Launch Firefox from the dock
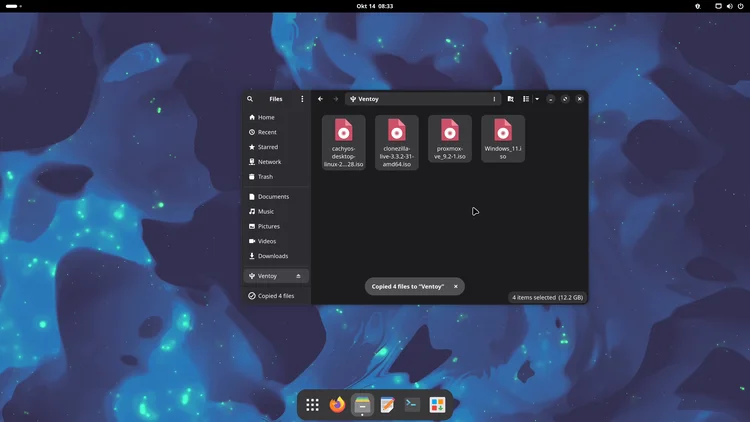Viewport: 750px width, 422px height. point(337,405)
